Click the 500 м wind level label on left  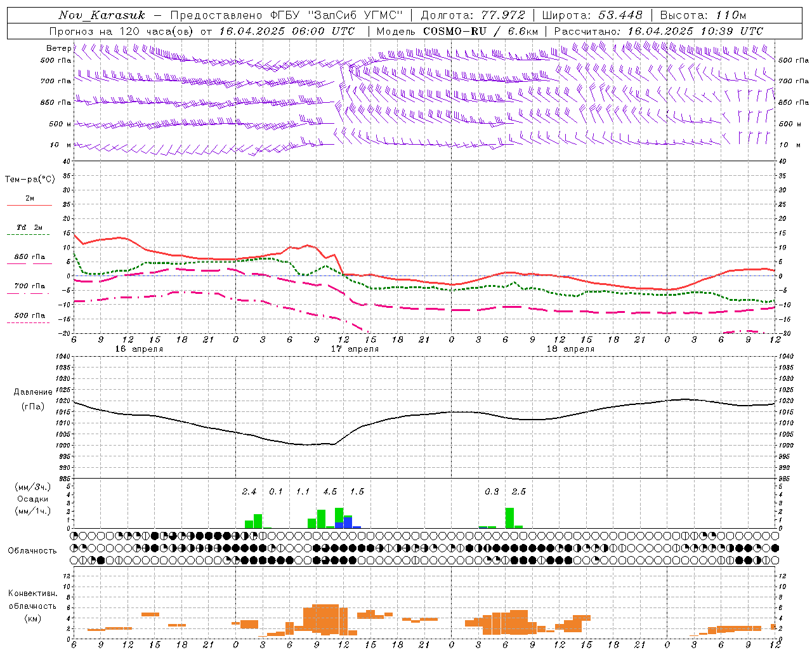click(x=61, y=124)
